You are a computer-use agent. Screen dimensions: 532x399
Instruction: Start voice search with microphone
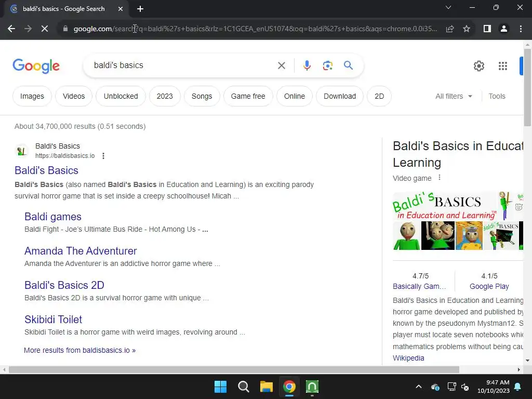307,65
